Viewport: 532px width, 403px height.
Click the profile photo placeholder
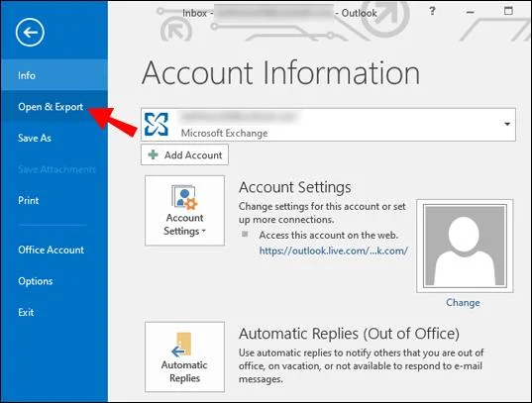[465, 246]
